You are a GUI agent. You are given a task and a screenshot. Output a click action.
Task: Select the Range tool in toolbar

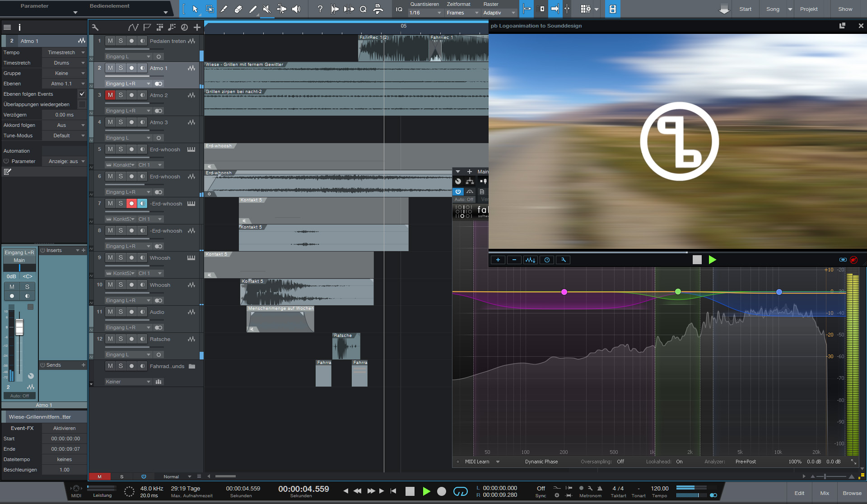pyautogui.click(x=210, y=9)
